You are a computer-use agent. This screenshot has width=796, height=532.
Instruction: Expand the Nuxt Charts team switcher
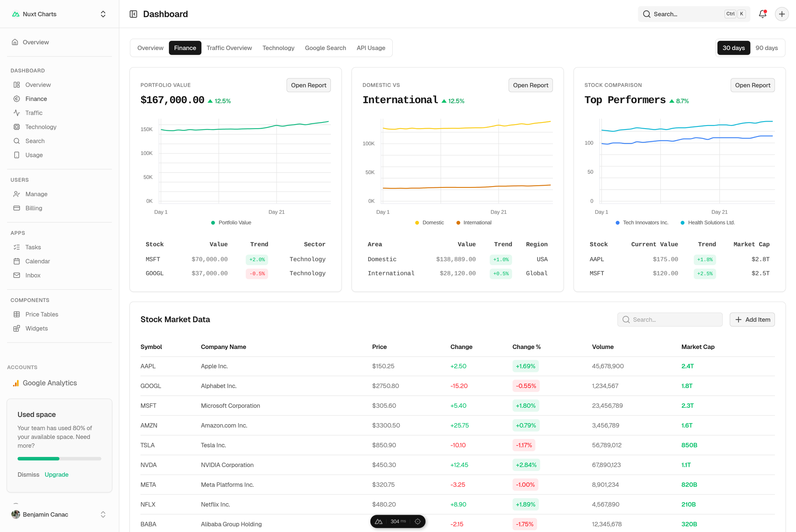pos(103,14)
